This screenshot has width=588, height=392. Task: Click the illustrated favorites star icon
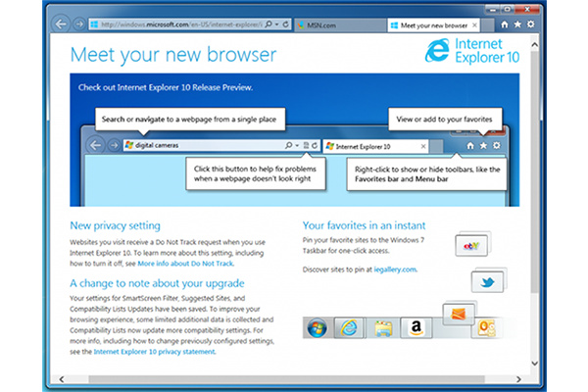tap(483, 145)
